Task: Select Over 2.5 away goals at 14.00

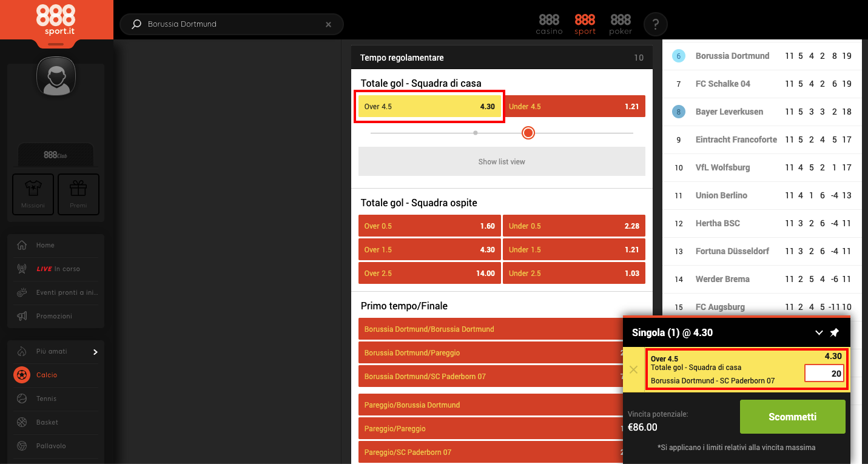Action: point(429,273)
